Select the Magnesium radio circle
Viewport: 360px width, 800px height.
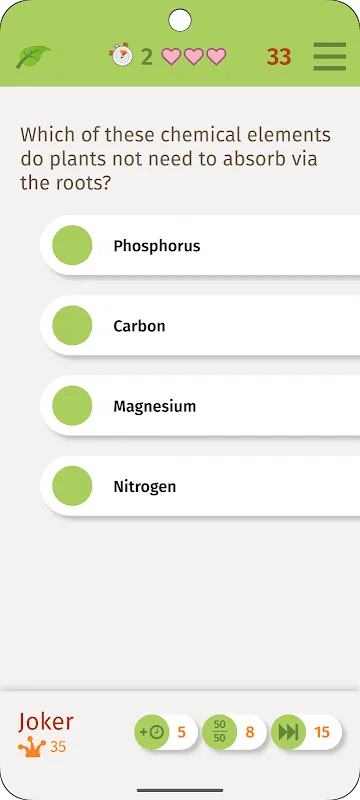(x=72, y=406)
